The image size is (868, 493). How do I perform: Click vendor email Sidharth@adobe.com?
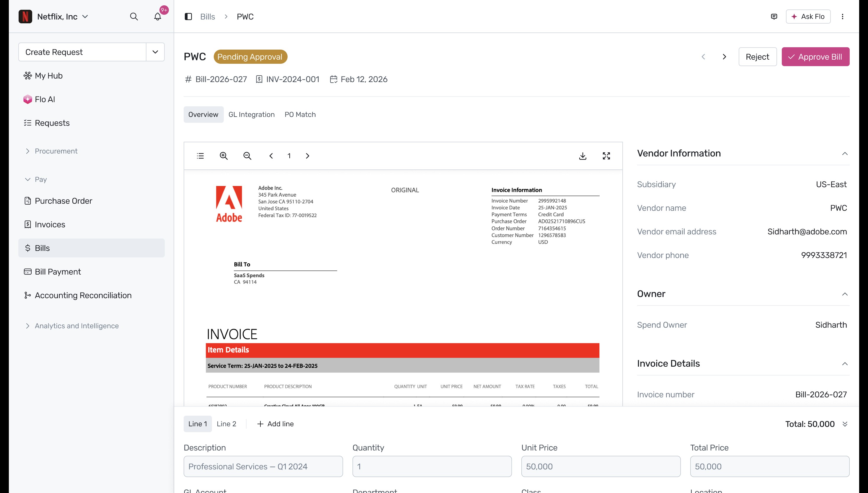807,232
